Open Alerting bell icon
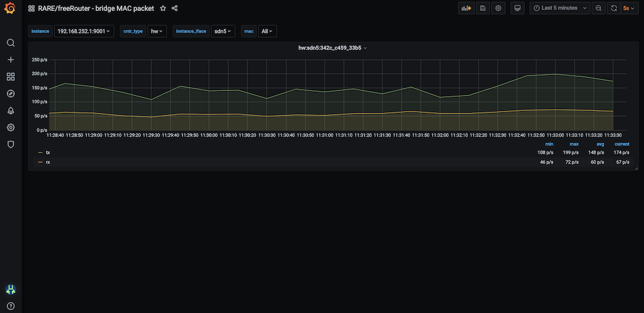Viewport: 644px width, 313px height. coord(10,110)
